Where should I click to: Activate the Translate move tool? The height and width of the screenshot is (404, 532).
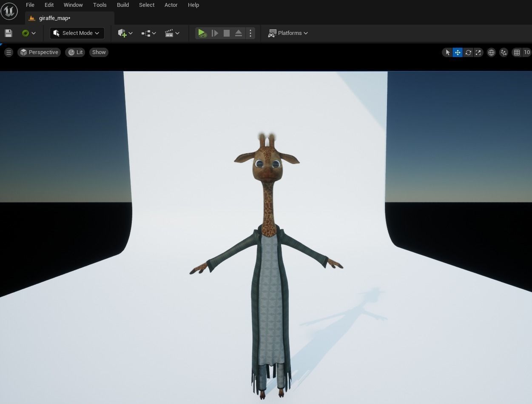[458, 52]
